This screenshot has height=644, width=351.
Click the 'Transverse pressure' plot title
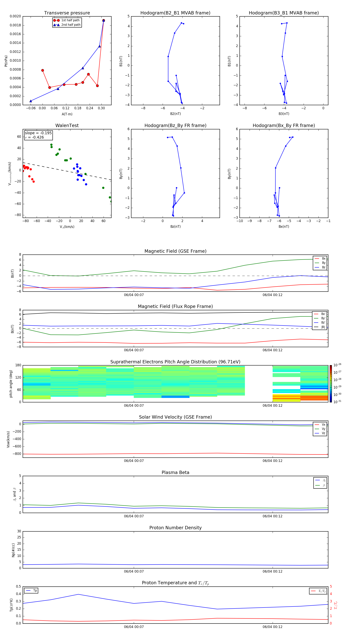click(x=67, y=13)
